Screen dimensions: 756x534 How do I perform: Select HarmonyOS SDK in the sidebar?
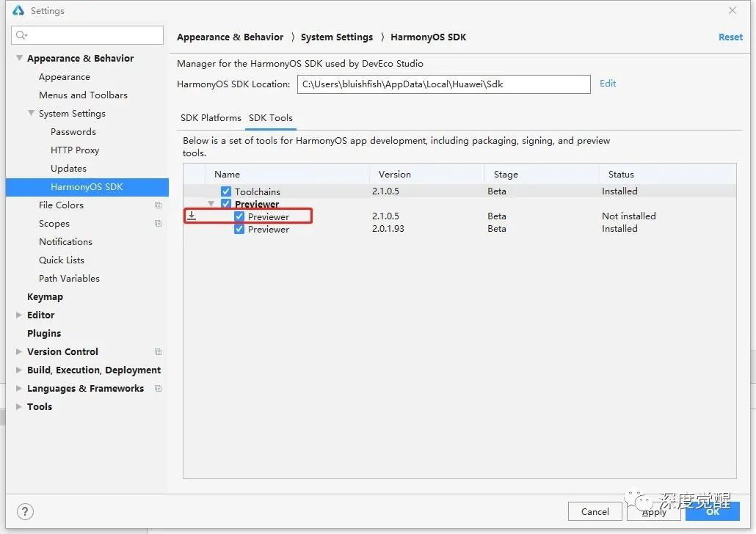87,187
